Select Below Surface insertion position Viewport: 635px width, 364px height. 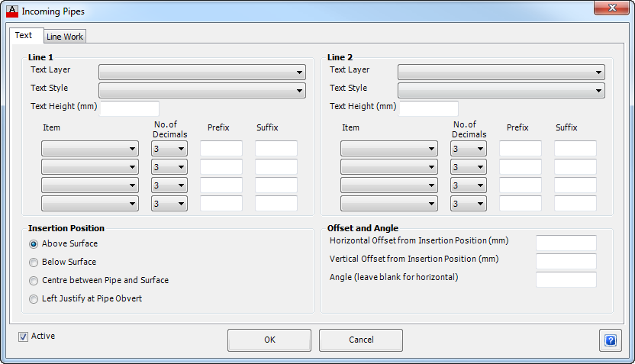click(x=34, y=263)
